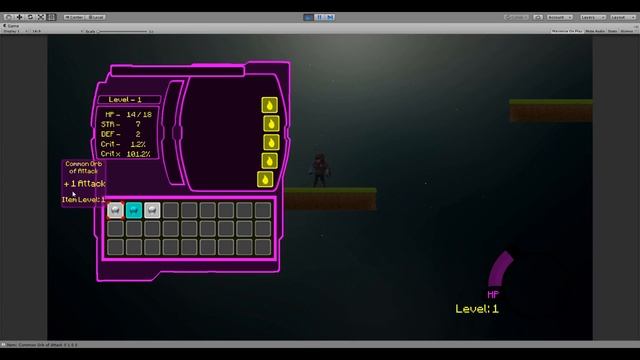This screenshot has height=360, width=640.
Task: Click the "Level: 1" HUD text
Action: coord(477,309)
